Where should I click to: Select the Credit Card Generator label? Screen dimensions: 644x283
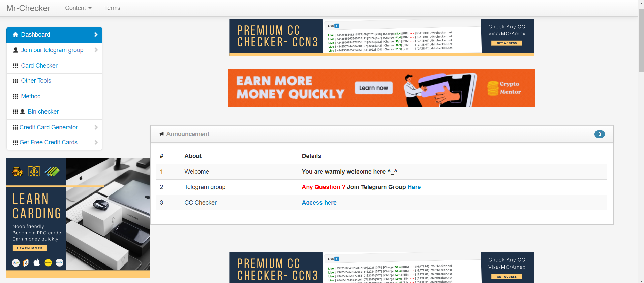click(49, 127)
